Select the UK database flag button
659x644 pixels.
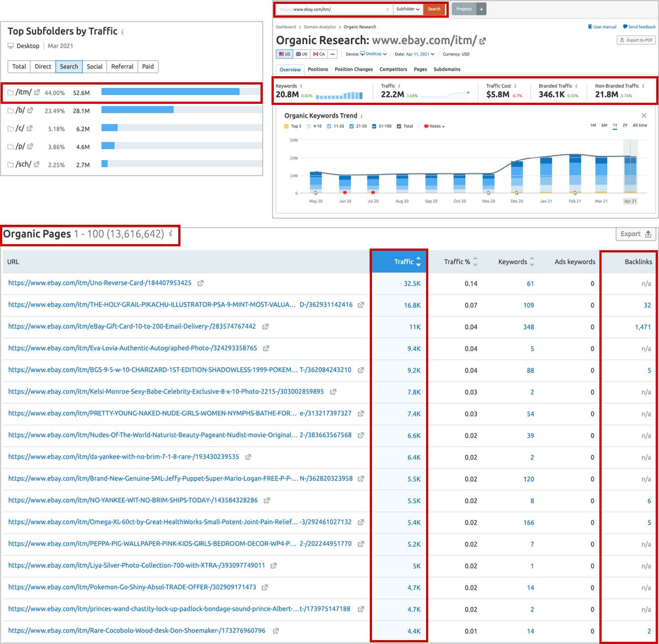[301, 54]
